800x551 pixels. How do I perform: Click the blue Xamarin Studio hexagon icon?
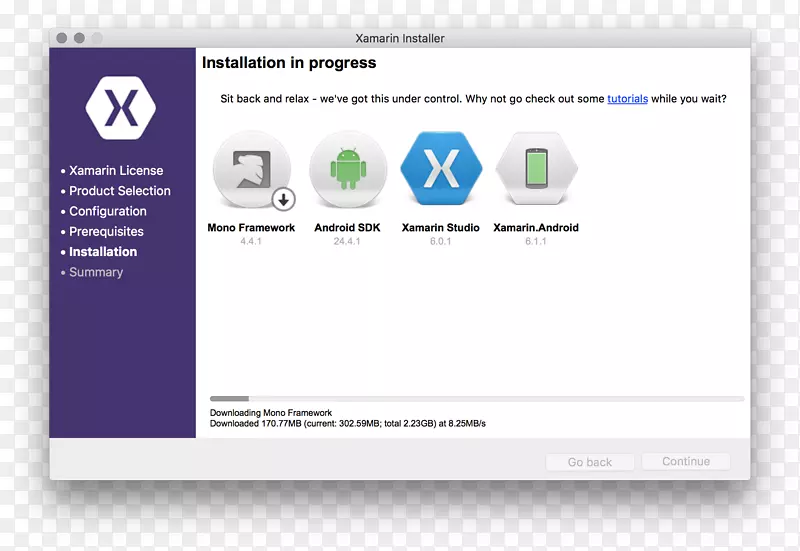[x=441, y=168]
